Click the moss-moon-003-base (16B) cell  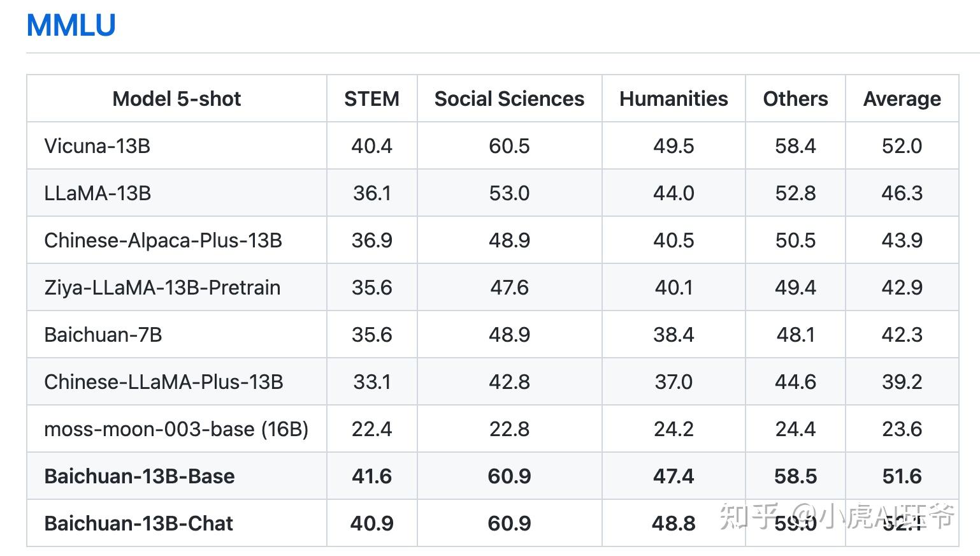(x=176, y=429)
